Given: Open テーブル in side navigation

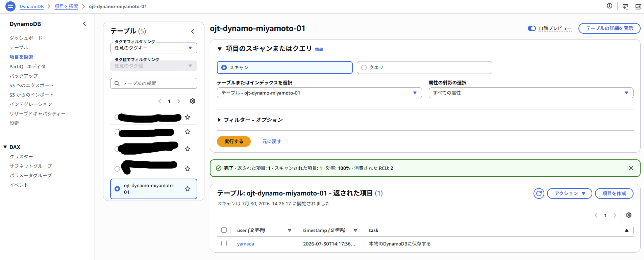Looking at the screenshot, I should (x=19, y=48).
